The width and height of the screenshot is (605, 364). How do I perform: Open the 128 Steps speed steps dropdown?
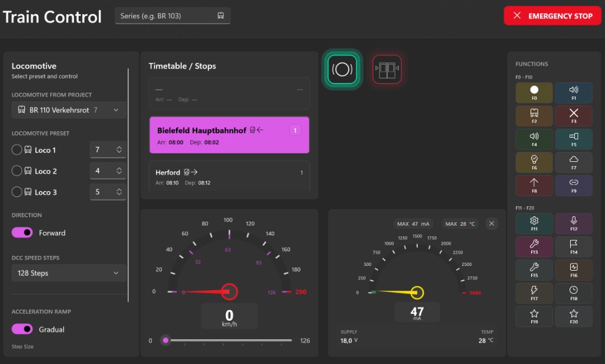(69, 273)
